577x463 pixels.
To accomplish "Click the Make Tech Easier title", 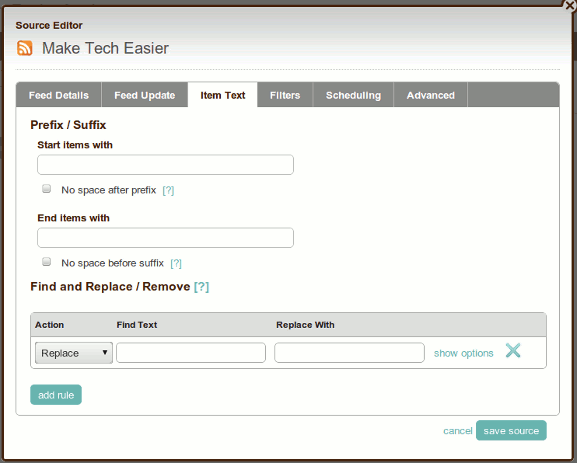I will [105, 48].
